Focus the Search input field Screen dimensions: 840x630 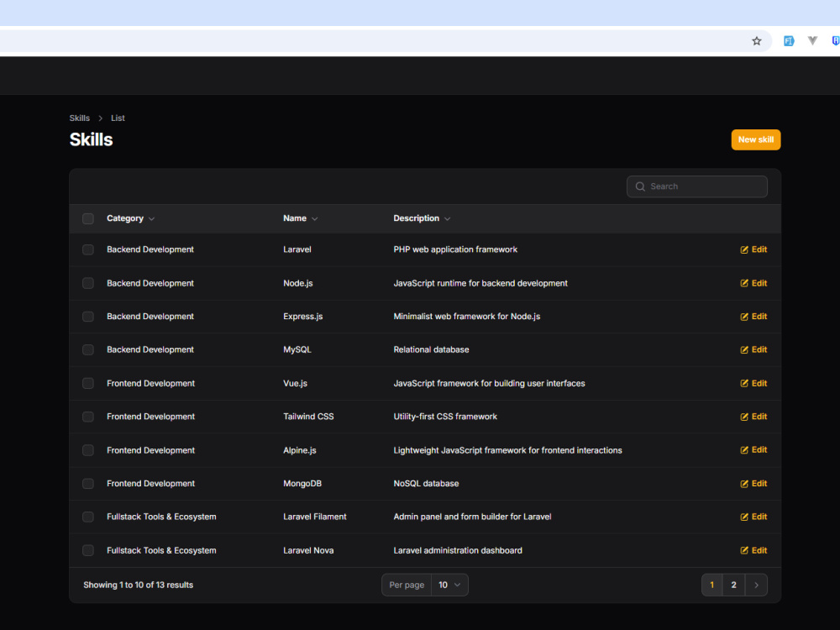pos(696,186)
